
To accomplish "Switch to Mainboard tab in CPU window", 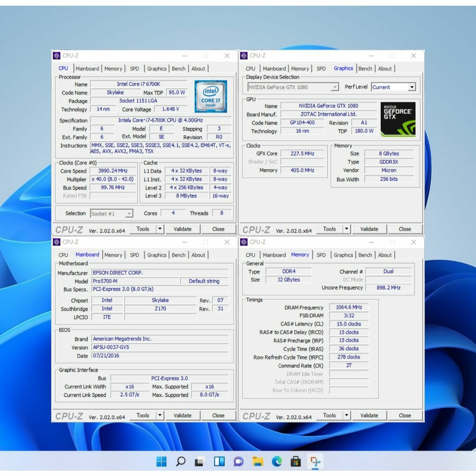I will [x=87, y=69].
